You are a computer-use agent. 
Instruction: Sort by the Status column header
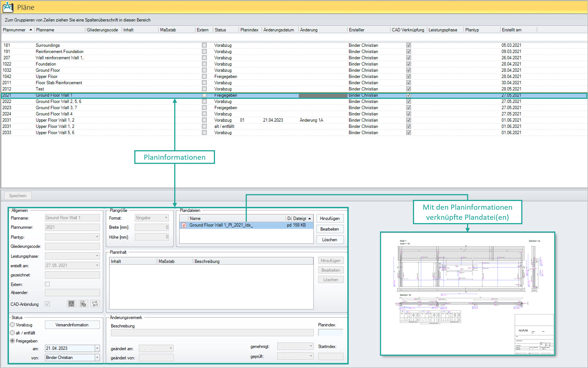pos(220,30)
